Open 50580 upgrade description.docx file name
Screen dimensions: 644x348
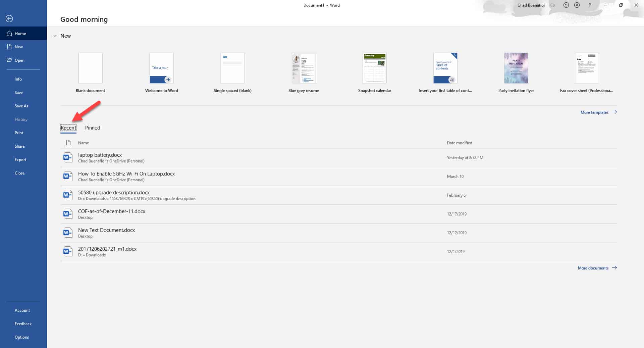click(x=114, y=193)
